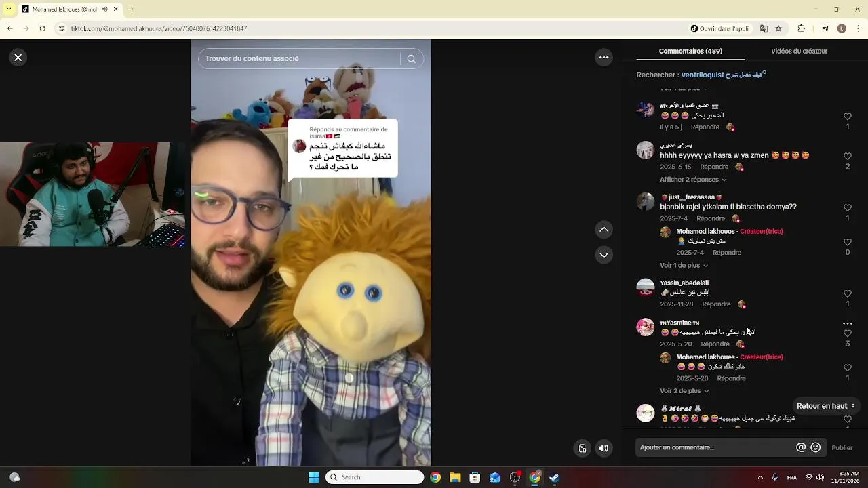Open File Explorer from taskbar
The image size is (868, 488).
[x=455, y=477]
